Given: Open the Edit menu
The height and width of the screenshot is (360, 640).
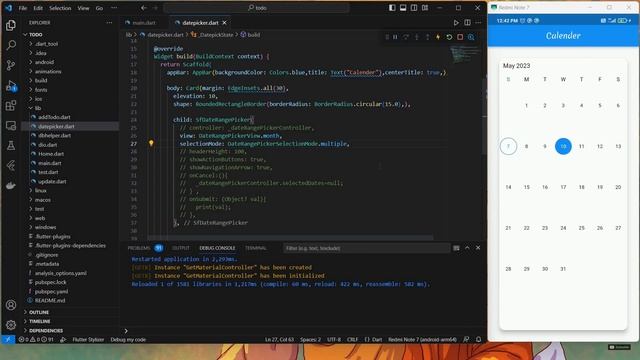Looking at the screenshot, I should click(x=38, y=8).
